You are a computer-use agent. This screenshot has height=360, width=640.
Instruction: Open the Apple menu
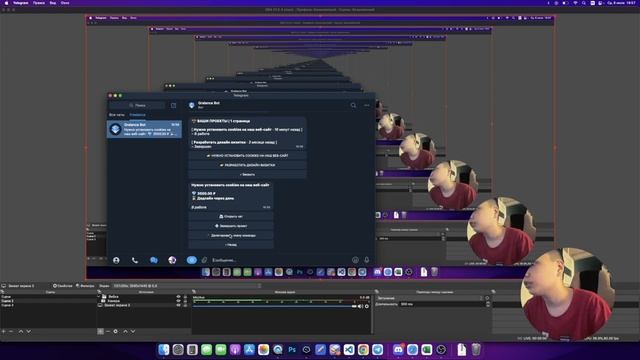(x=6, y=3)
